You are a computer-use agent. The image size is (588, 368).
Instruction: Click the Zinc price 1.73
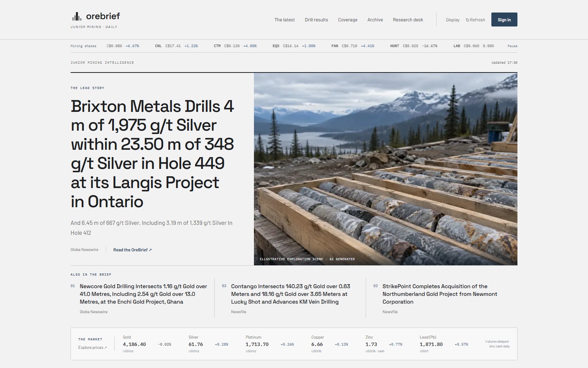(371, 344)
